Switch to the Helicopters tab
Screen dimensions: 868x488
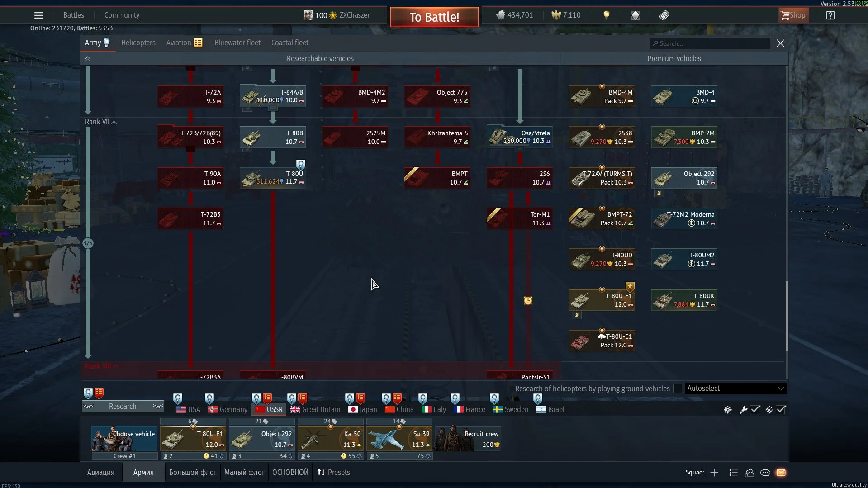click(x=138, y=43)
